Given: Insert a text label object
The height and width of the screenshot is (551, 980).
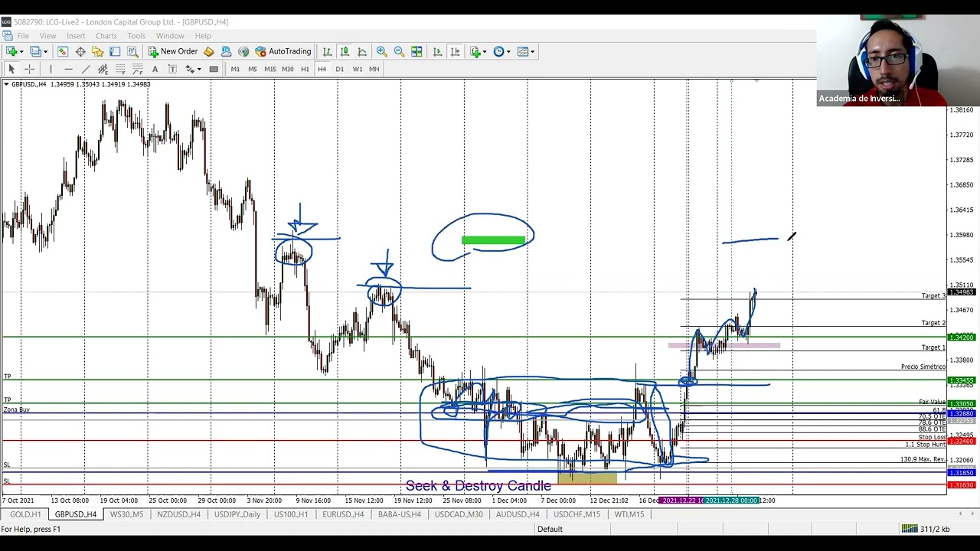Looking at the screenshot, I should [x=172, y=69].
